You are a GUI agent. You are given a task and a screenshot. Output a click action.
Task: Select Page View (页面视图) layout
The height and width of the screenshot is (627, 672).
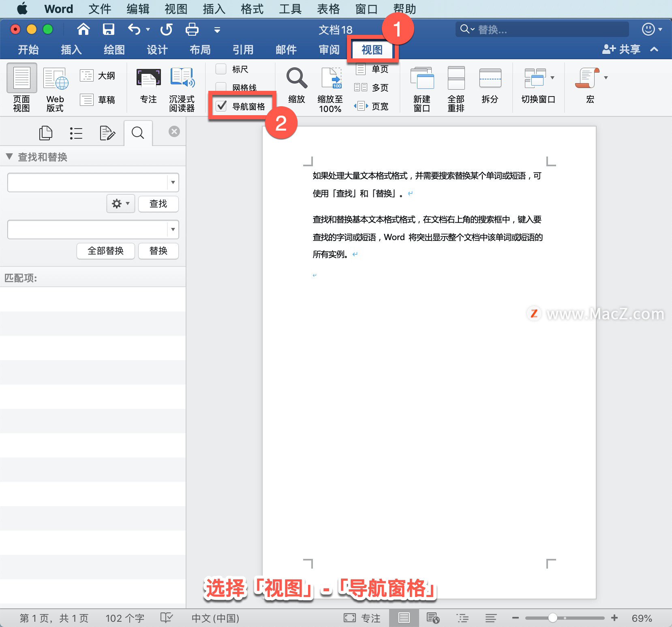[x=21, y=88]
